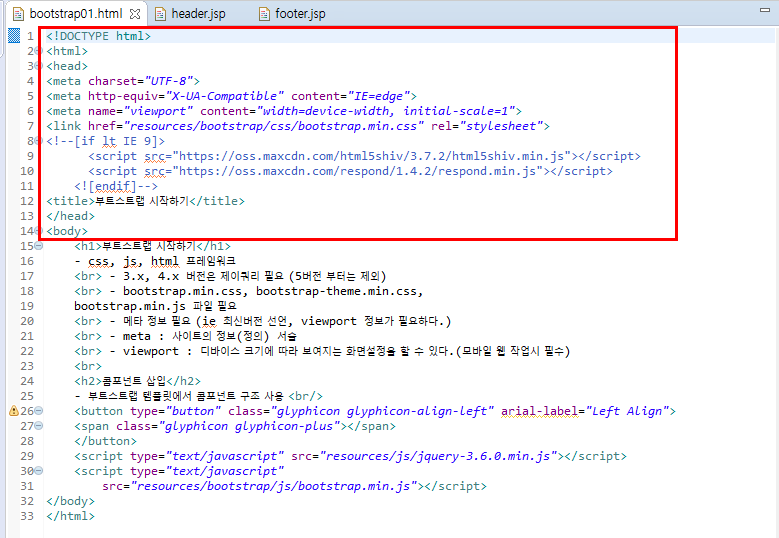Click the closing </html> tag line
The image size is (779, 538).
[x=71, y=516]
